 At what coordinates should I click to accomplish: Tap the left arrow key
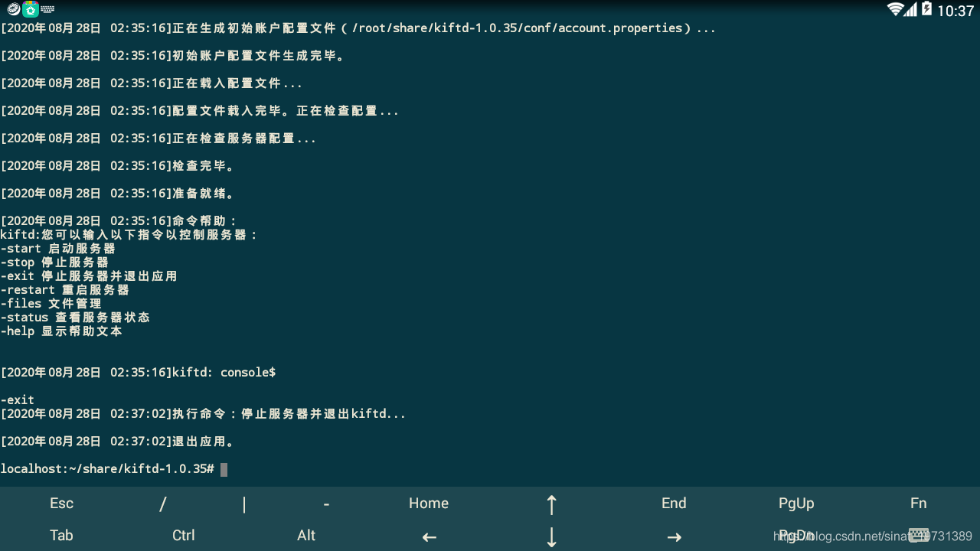pyautogui.click(x=429, y=536)
